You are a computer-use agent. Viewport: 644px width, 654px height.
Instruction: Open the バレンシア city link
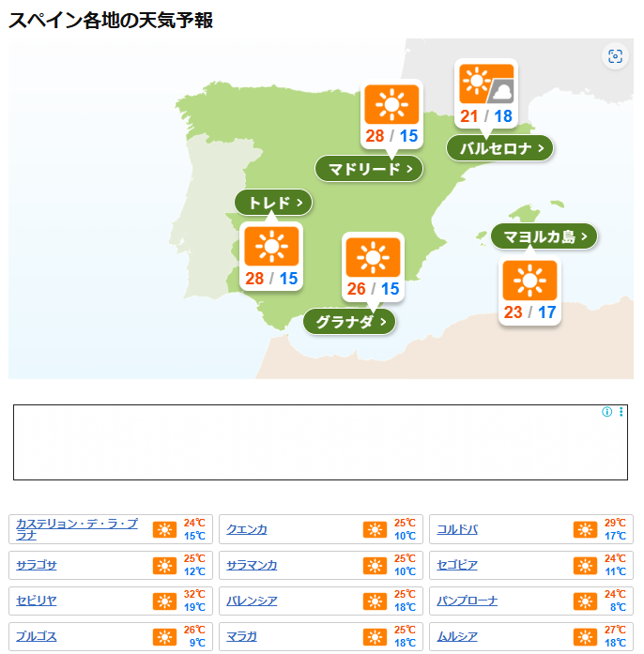(252, 601)
